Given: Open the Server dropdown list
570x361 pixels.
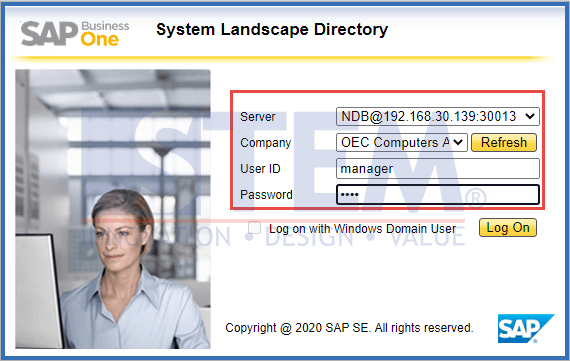Looking at the screenshot, I should click(438, 116).
